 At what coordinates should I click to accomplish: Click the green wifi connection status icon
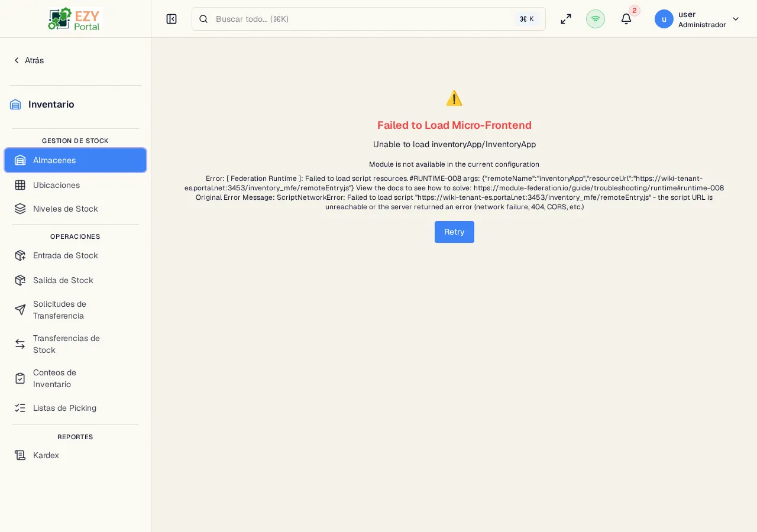coord(596,19)
